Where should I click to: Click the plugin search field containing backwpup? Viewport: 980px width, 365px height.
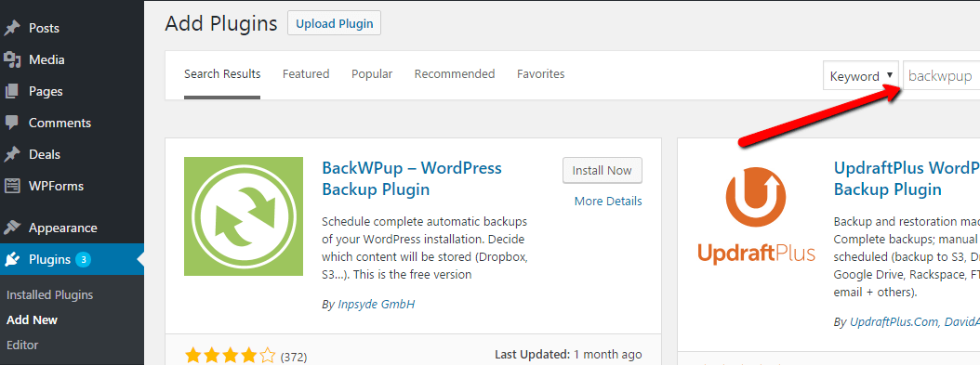pyautogui.click(x=941, y=76)
